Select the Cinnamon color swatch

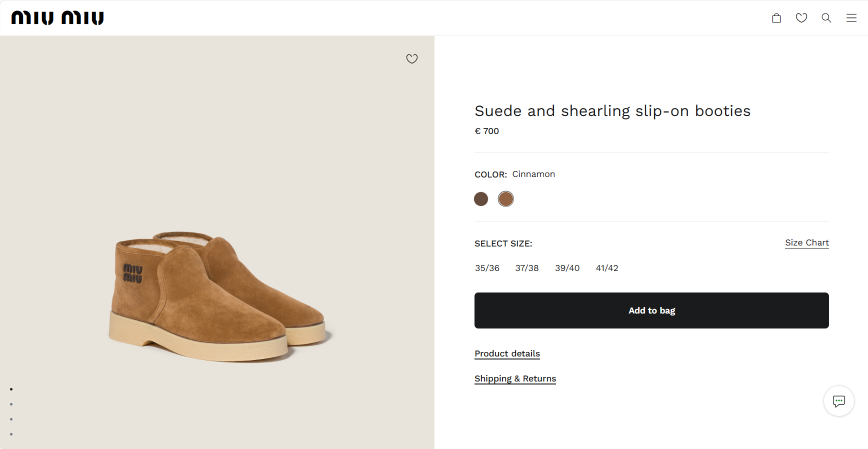click(x=505, y=199)
